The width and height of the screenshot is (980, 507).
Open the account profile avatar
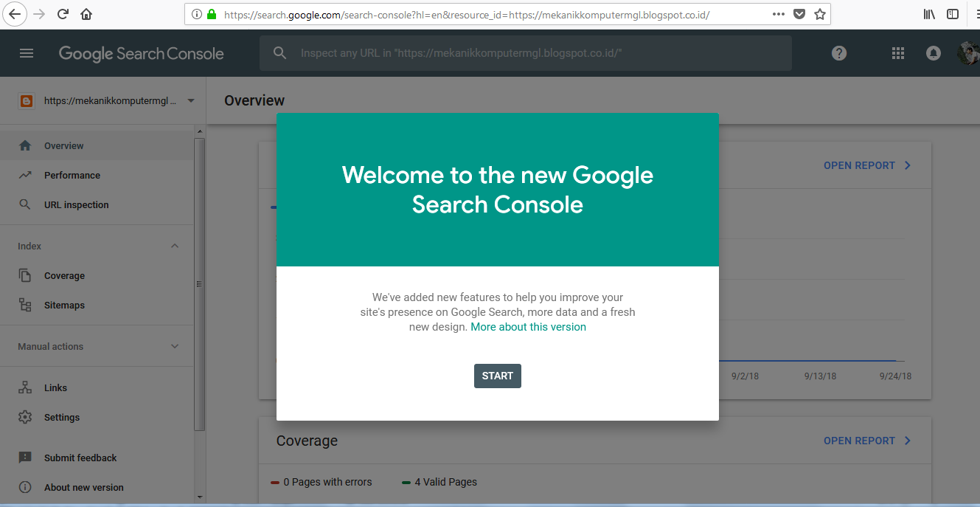click(968, 53)
